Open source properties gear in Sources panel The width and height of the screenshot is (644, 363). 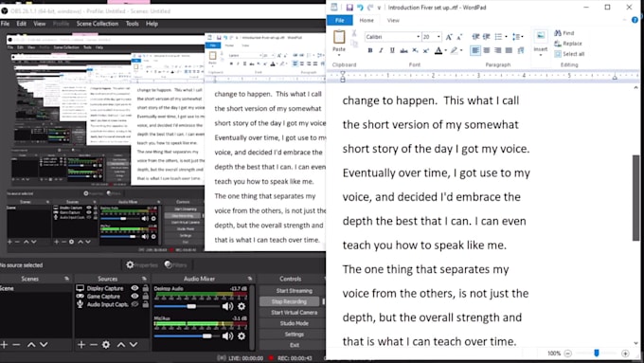106,344
